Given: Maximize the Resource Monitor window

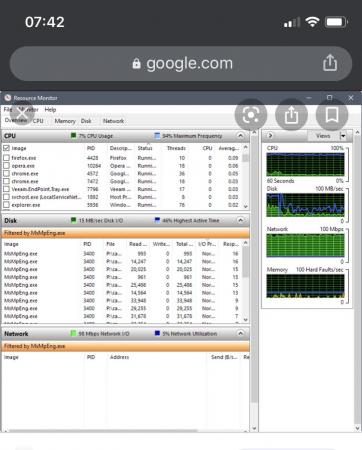Looking at the screenshot, I should point(329,98).
